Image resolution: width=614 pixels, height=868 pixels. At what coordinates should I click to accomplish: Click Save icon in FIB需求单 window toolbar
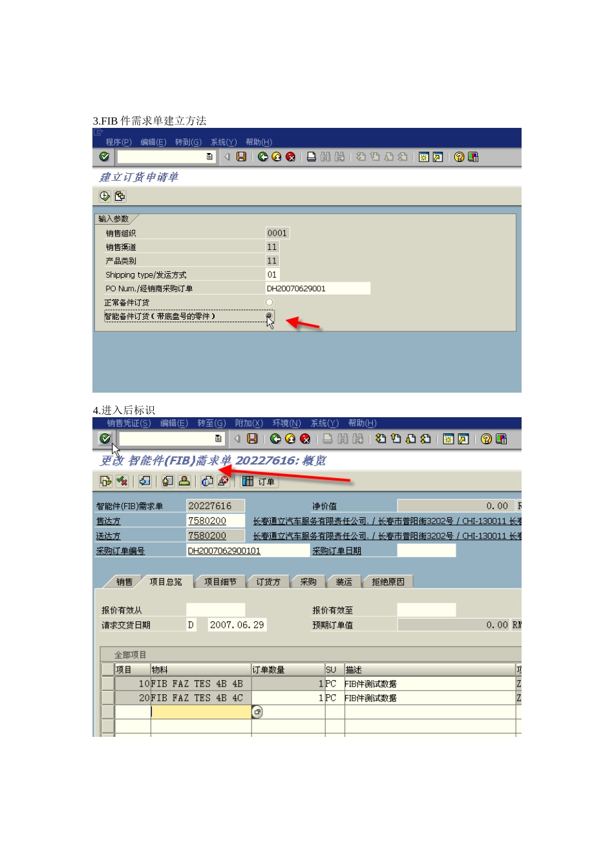[x=253, y=439]
